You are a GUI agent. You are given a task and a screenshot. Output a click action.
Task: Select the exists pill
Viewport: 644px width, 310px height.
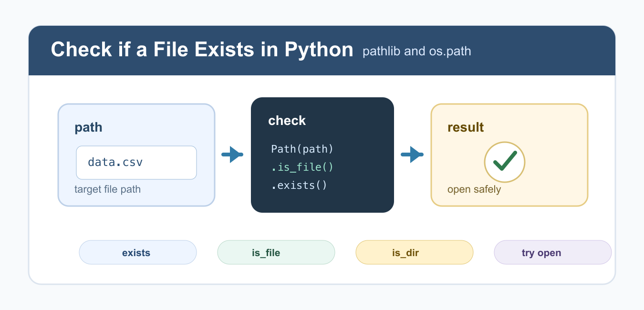pos(138,252)
